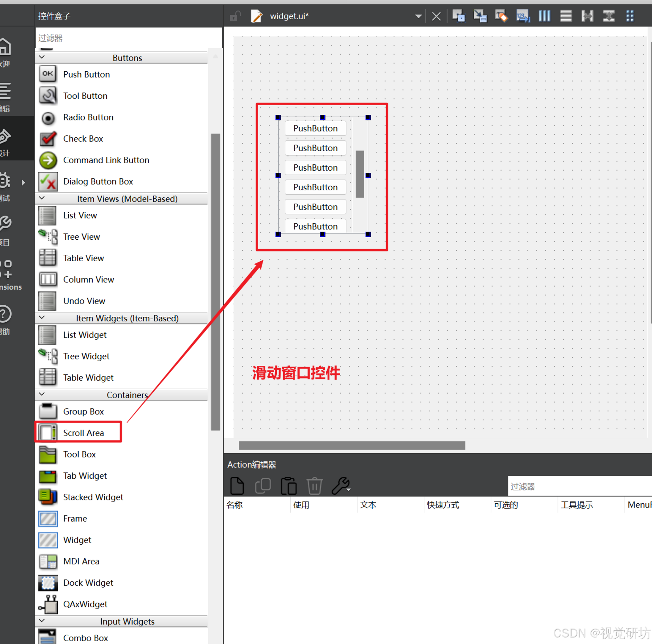Click the widget box 过滤器 filter field
The image size is (652, 644).
128,38
